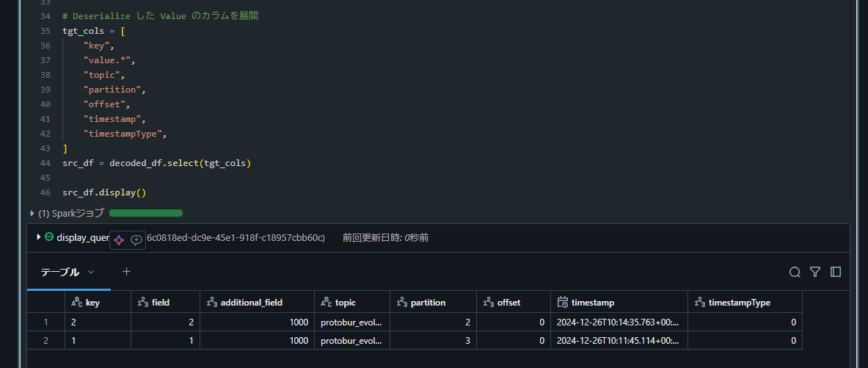Click the offset column header
This screenshot has width=868, height=368.
(x=514, y=303)
